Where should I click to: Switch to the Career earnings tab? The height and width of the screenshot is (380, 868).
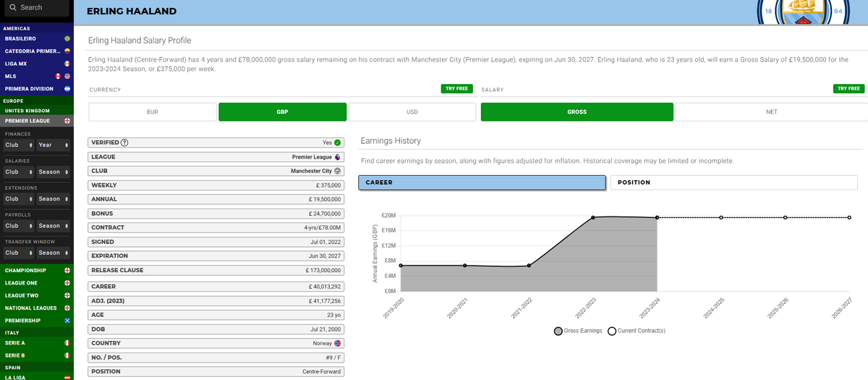482,182
